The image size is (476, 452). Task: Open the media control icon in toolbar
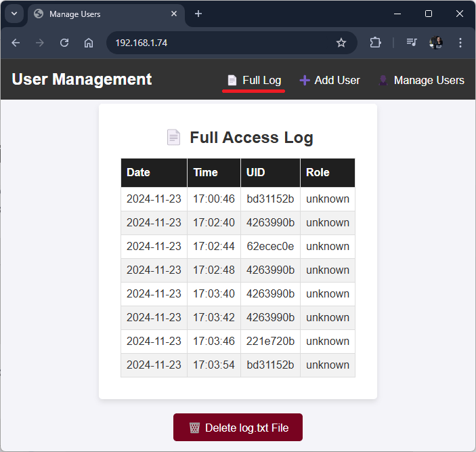411,43
